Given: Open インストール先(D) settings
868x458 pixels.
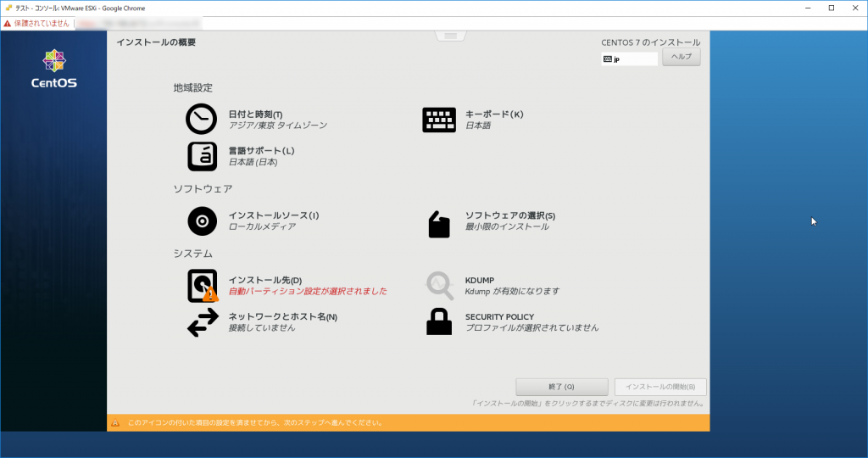Looking at the screenshot, I should click(265, 280).
